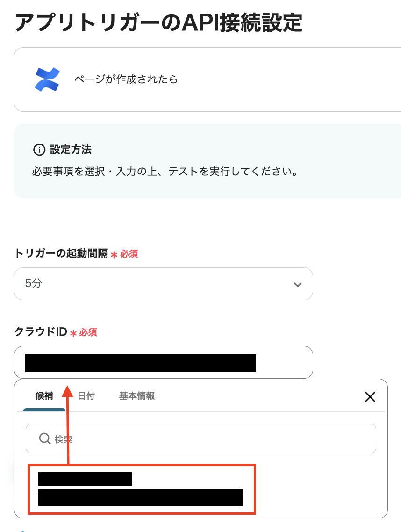Click the magnifying glass icon in the search bar
Image resolution: width=401 pixels, height=532 pixels.
pos(44,438)
